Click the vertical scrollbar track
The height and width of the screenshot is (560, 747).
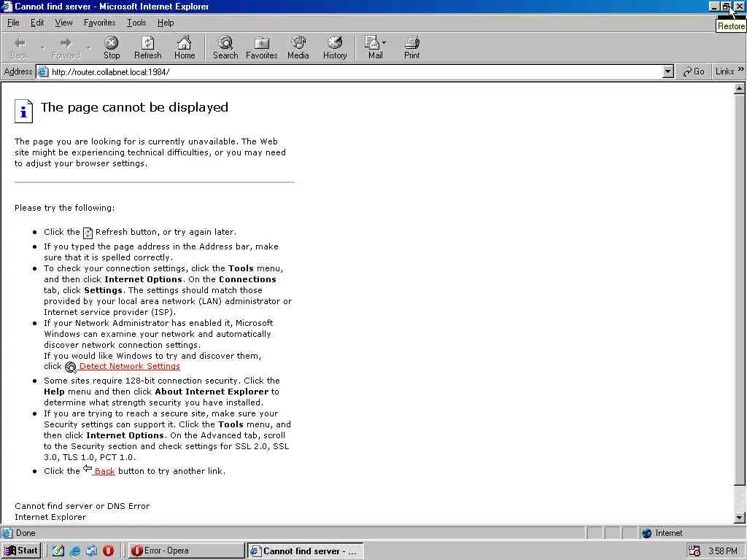click(x=740, y=499)
